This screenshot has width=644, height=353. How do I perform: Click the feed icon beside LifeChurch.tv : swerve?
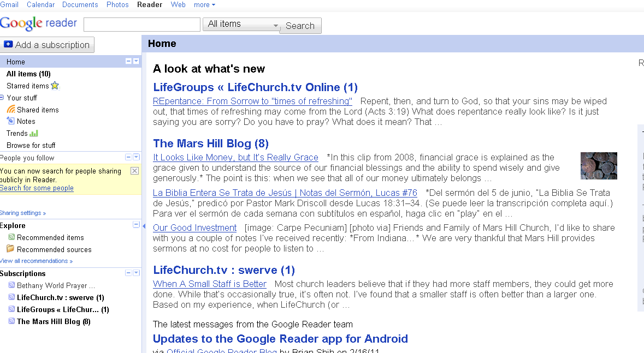coord(11,297)
